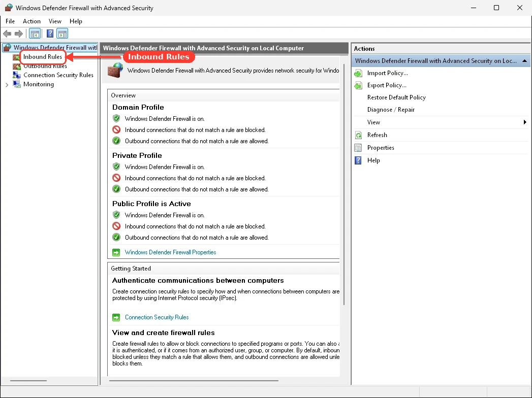Click the Monitoring tree icon

(x=17, y=84)
